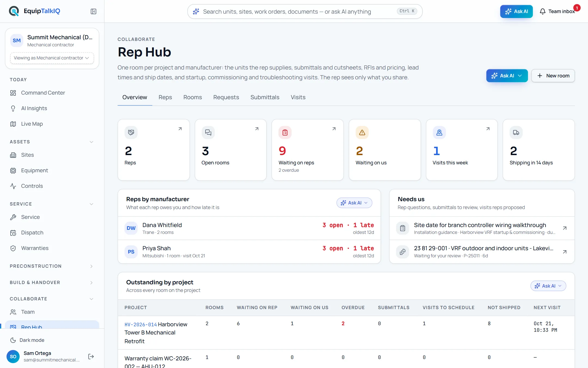
Task: Switch to the Rooms tab
Action: [192, 97]
